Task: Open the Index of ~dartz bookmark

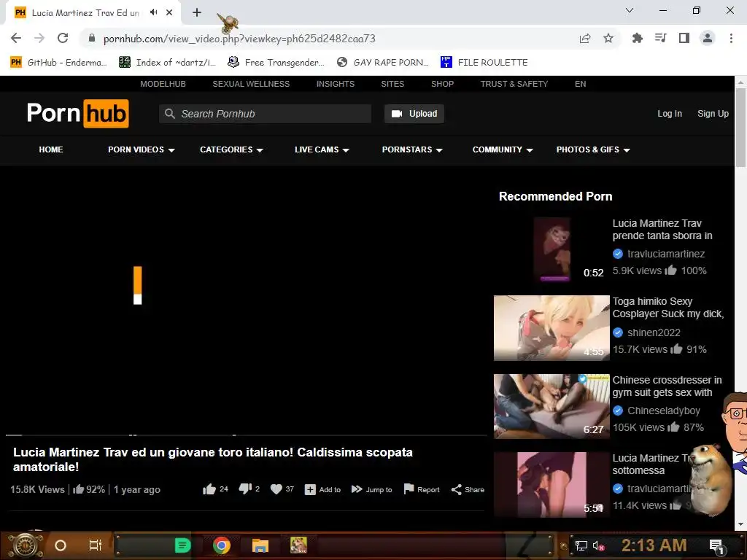Action: [167, 62]
